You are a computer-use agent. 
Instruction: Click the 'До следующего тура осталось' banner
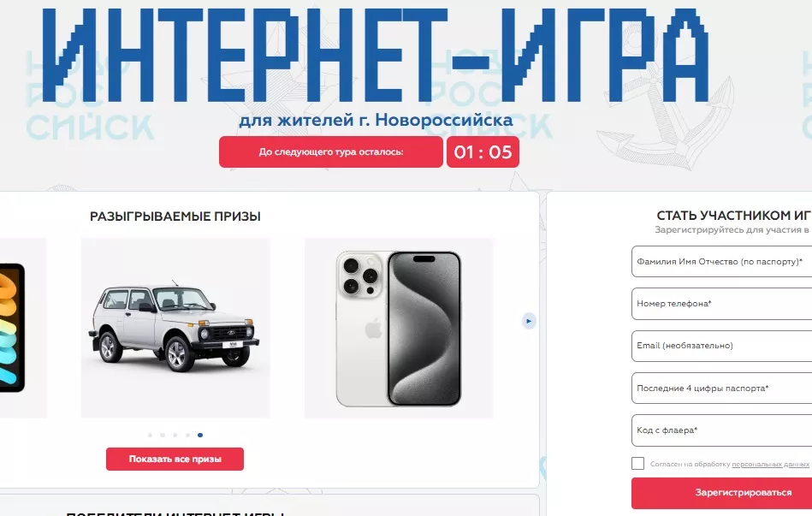pyautogui.click(x=331, y=151)
